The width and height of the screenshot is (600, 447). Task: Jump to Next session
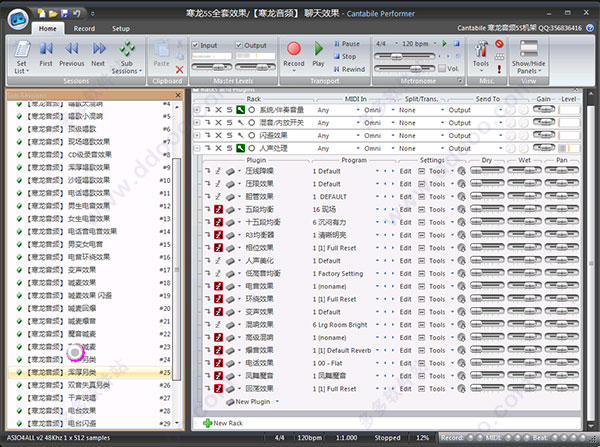pos(99,49)
